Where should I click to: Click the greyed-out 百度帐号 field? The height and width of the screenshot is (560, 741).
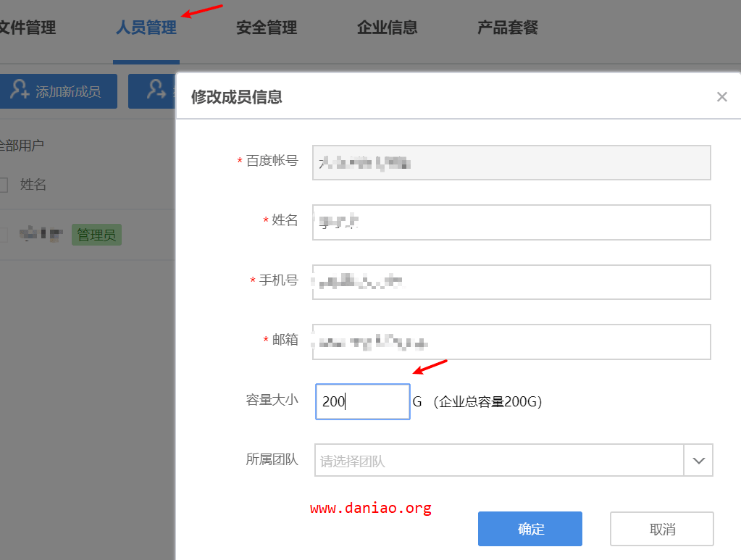click(x=511, y=162)
